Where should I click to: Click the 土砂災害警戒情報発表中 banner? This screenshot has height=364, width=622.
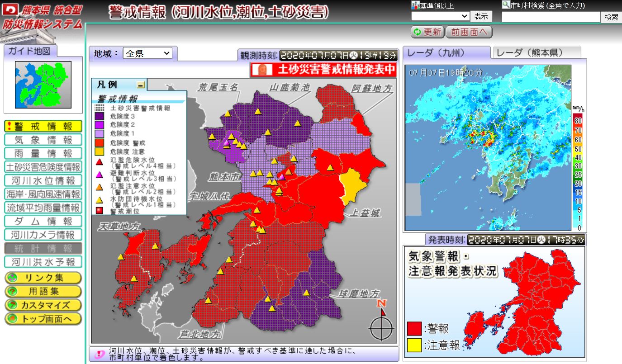(323, 70)
